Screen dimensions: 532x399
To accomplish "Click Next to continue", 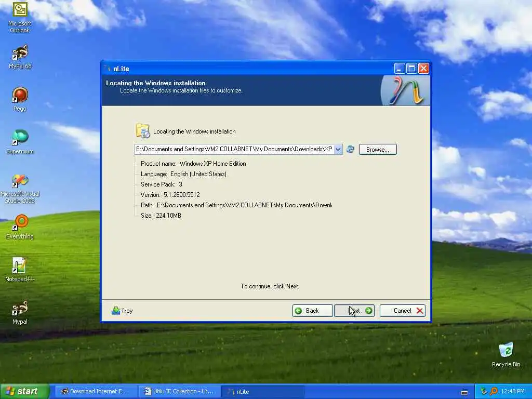I will tap(354, 311).
